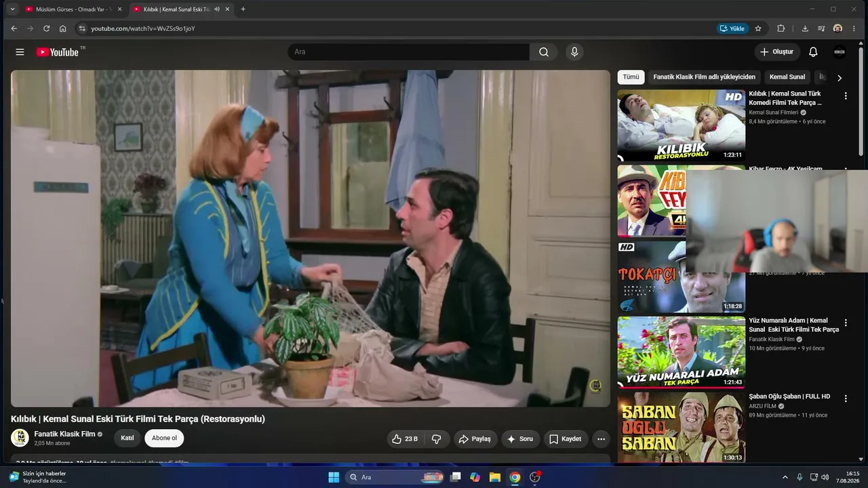View site information icon in the address bar
Viewport: 868px width, 488px height.
click(x=82, y=28)
